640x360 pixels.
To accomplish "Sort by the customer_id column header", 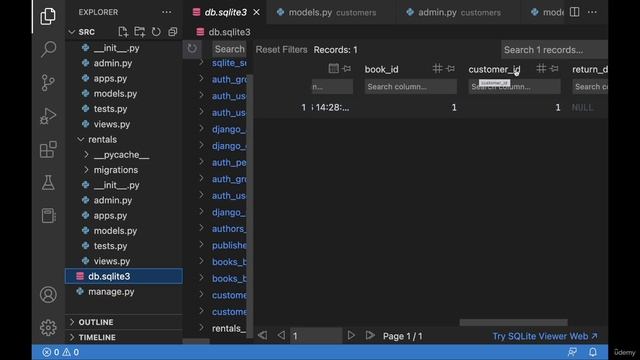I will point(494,69).
